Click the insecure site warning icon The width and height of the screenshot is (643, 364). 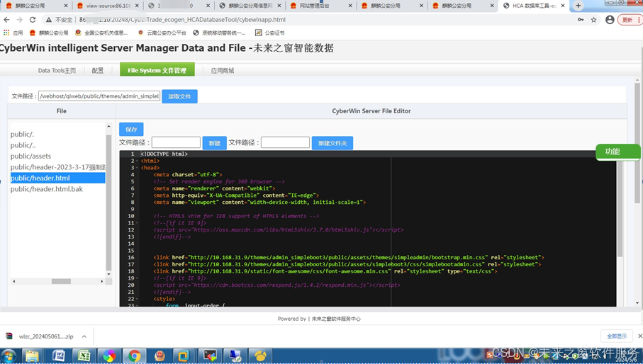point(49,20)
